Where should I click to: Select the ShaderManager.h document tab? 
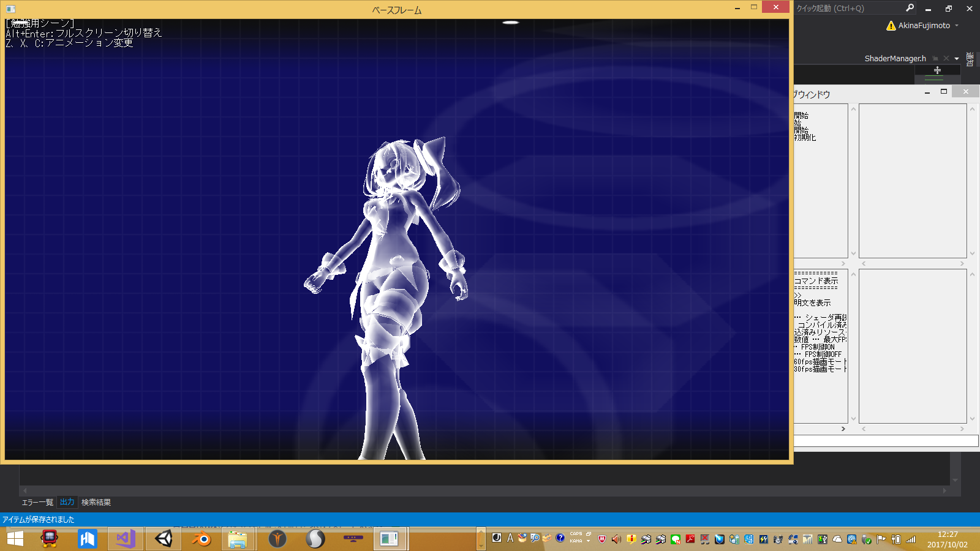click(895, 59)
